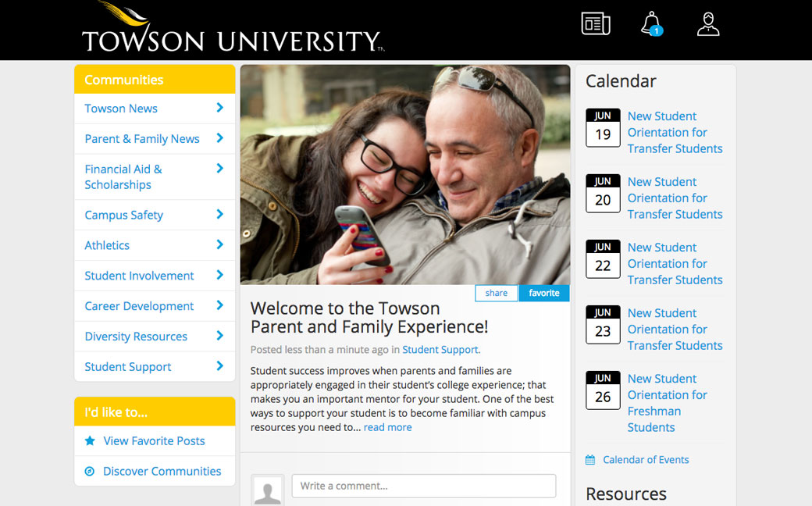812x506 pixels.
Task: Click the star icon beside View Favorite Posts
Action: [90, 441]
